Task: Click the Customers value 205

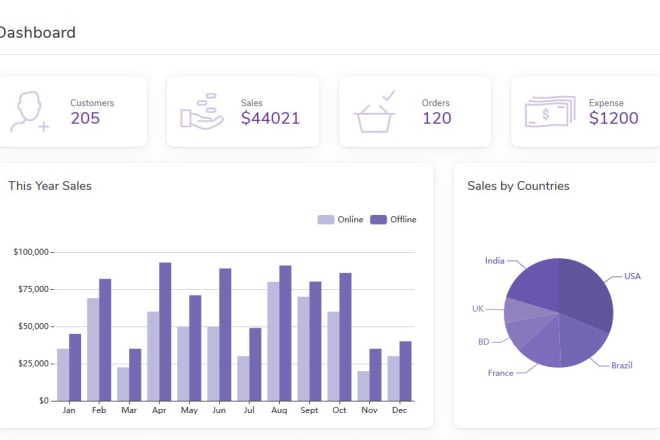Action: pyautogui.click(x=85, y=118)
